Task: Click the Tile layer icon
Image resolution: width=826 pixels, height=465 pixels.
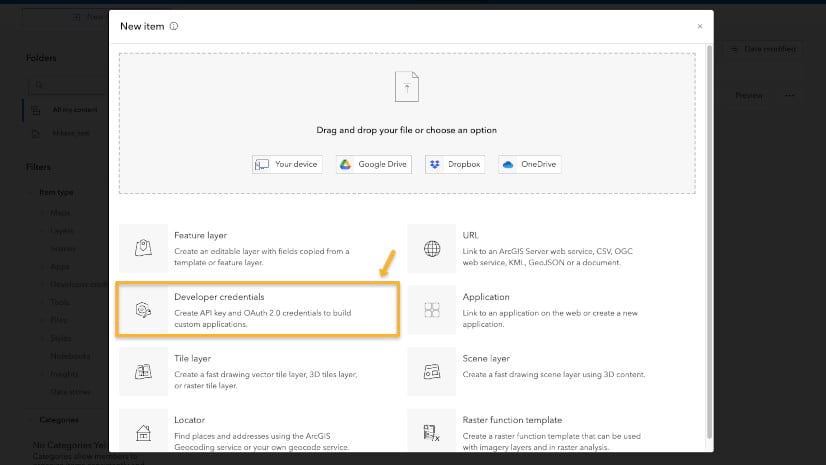Action: tap(143, 371)
